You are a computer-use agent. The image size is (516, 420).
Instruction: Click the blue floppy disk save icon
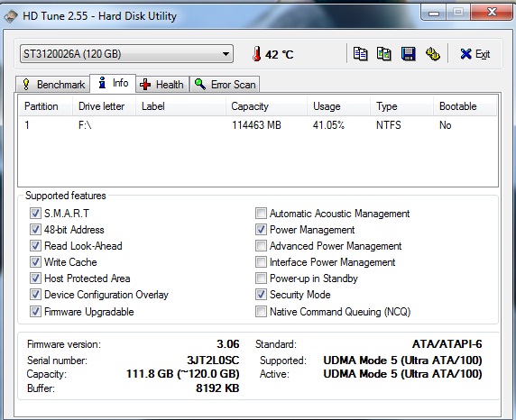pyautogui.click(x=408, y=54)
